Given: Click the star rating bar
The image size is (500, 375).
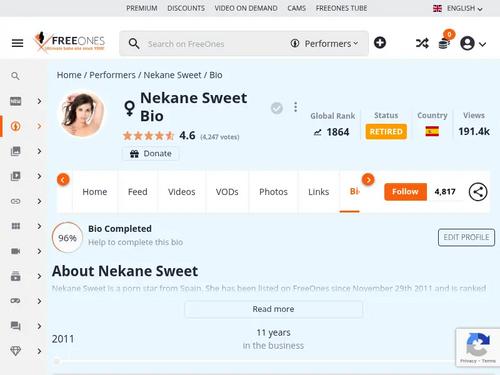Looking at the screenshot, I should [148, 136].
